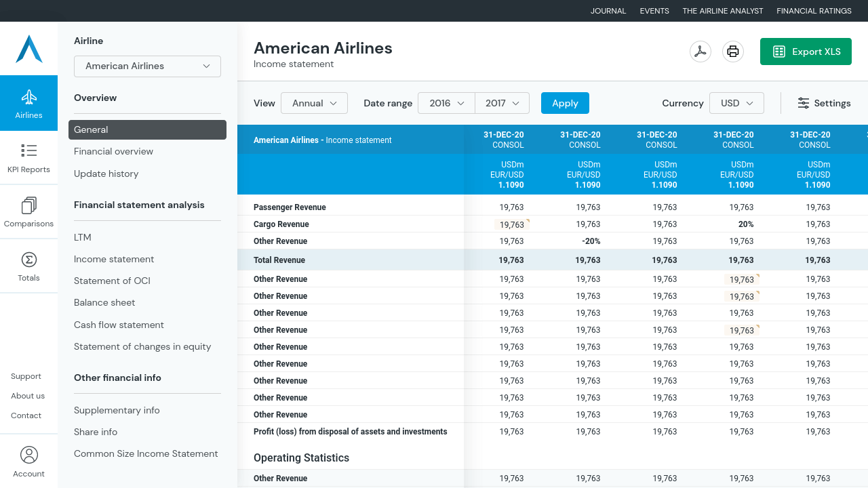Open the 2017 end year dropdown
868x488 pixels.
coord(502,103)
